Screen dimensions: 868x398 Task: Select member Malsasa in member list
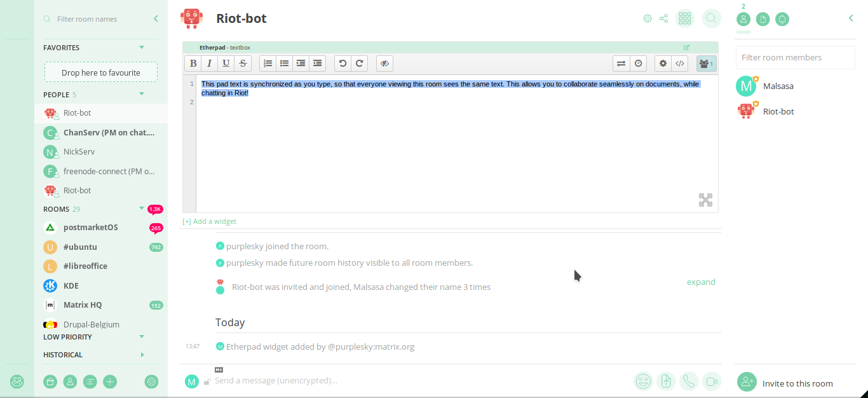796,86
